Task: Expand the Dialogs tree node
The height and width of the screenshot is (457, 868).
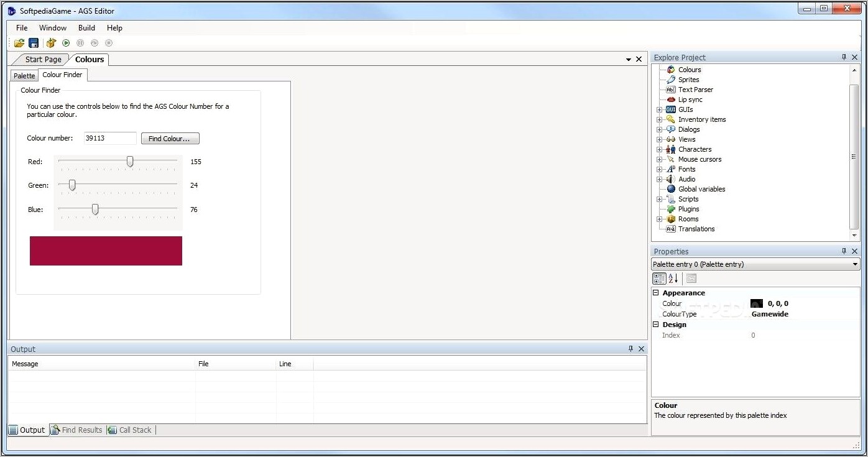Action: click(659, 129)
